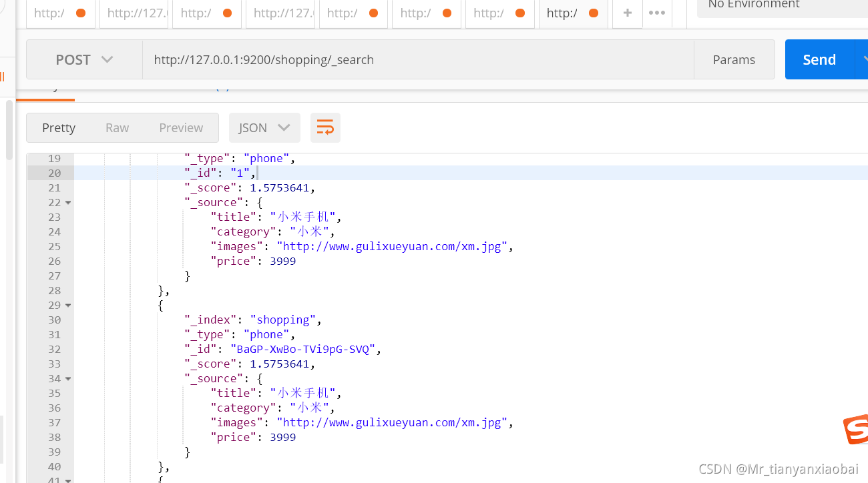Screen dimensions: 868x483
Task: Click the images URL on line 37
Action: [392, 422]
